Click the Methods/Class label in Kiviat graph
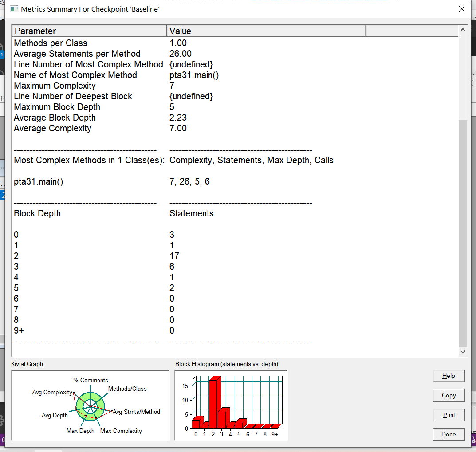The image size is (476, 452). point(127,389)
